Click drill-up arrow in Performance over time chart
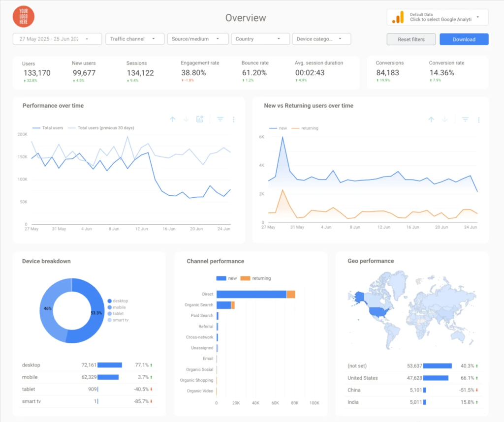The height and width of the screenshot is (422, 504). [173, 120]
